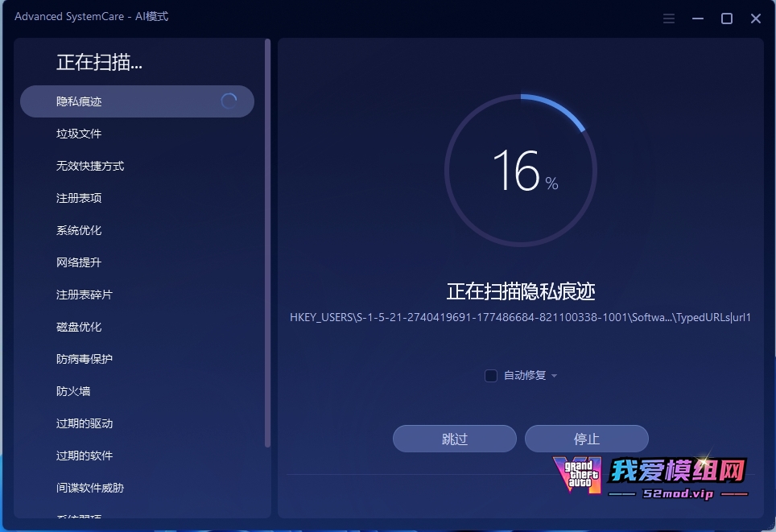Select 网络提升 in the scan list
Viewport: 776px width, 532px height.
click(79, 262)
